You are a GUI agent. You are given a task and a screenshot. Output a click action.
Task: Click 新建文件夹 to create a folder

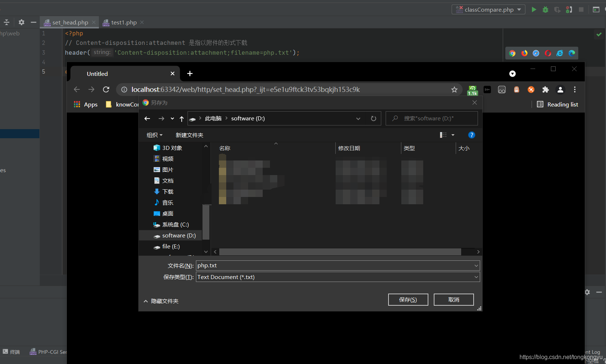click(189, 135)
